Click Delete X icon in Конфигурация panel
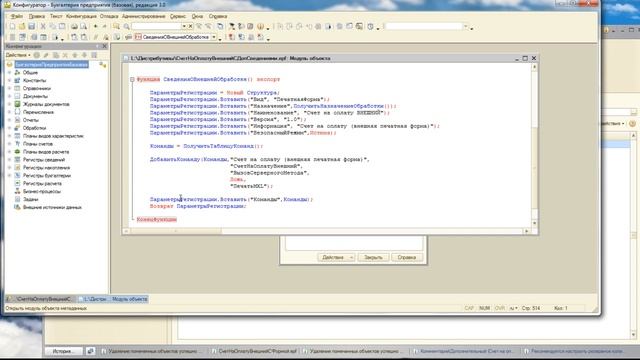The width and height of the screenshot is (640, 360). (x=65, y=55)
